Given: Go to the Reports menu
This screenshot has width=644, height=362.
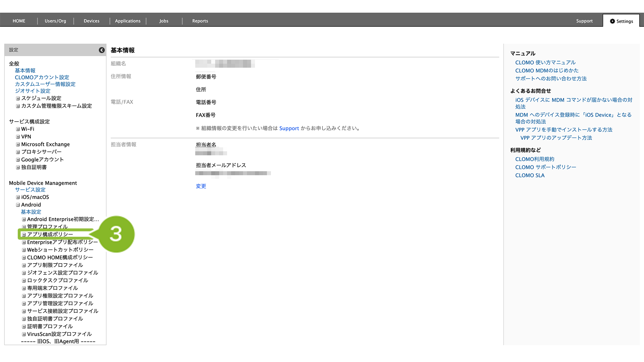Looking at the screenshot, I should 200,21.
